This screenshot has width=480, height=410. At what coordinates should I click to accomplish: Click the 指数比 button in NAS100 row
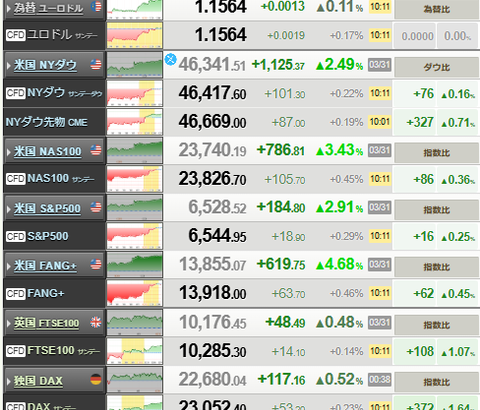(436, 153)
